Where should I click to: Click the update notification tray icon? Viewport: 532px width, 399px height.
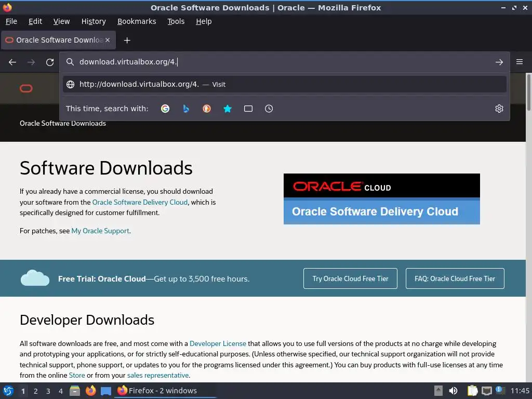[x=499, y=390]
